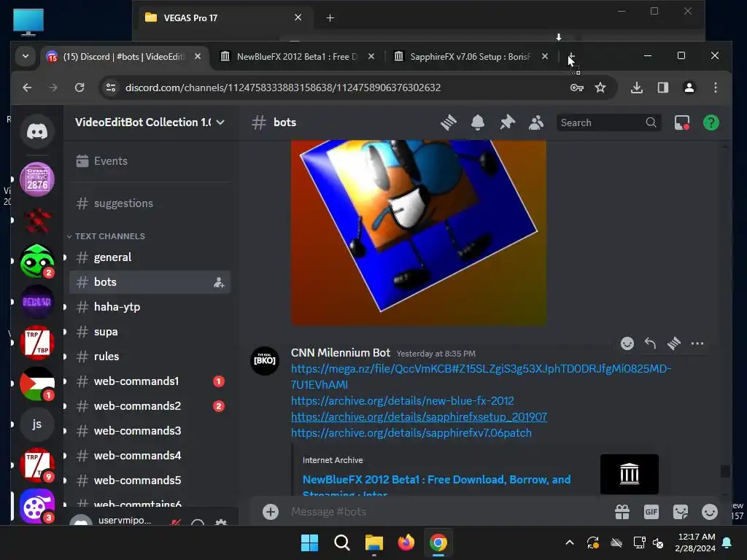747x560 pixels.
Task: Open Windows Start menu
Action: pos(309,542)
